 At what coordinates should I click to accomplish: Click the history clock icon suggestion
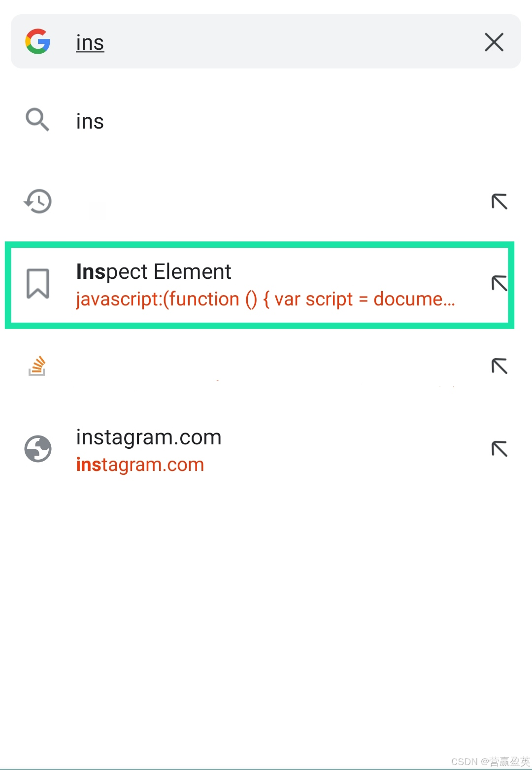37,201
